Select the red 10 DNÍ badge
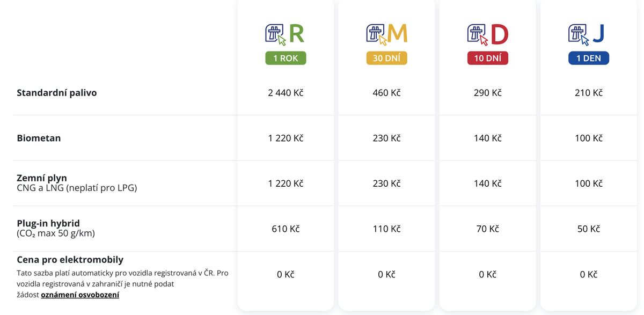This screenshot has width=644, height=315. [488, 58]
